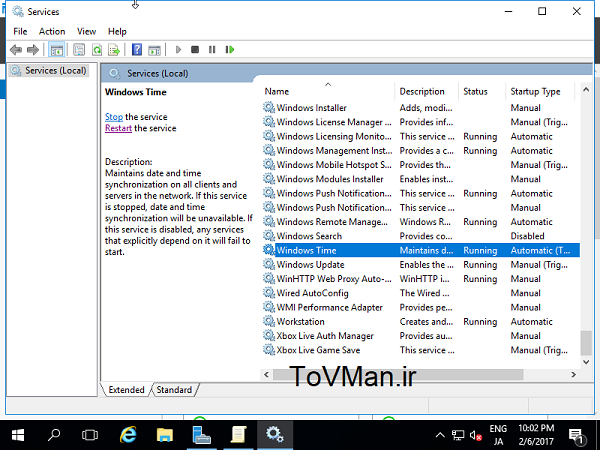Screen dimensions: 600x450
Task: Open the File menu
Action: 20,31
